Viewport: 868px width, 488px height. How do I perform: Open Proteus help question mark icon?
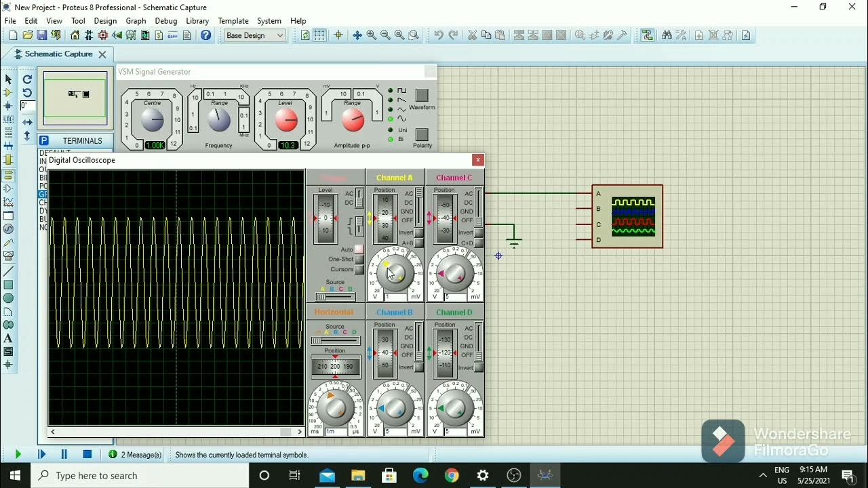(206, 35)
